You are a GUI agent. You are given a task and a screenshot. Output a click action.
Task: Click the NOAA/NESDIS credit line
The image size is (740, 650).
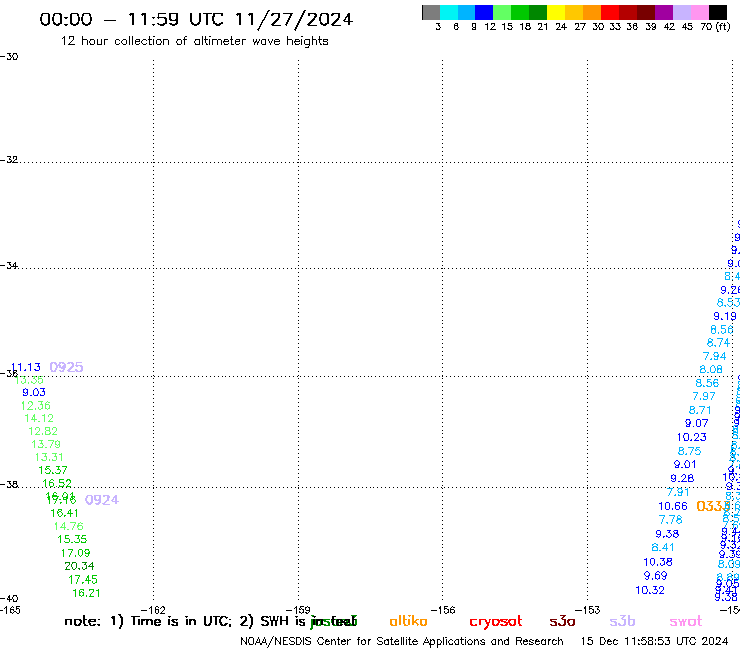tap(402, 642)
